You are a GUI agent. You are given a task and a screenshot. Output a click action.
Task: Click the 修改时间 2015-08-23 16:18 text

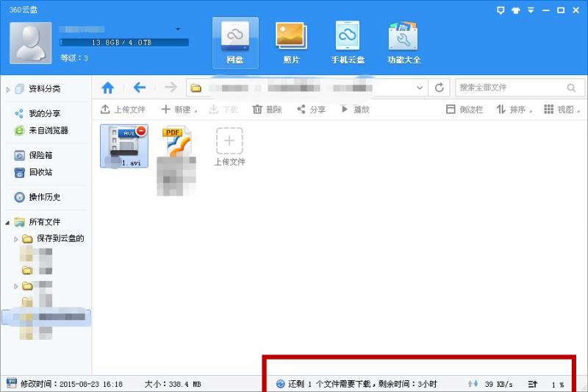coord(71,384)
